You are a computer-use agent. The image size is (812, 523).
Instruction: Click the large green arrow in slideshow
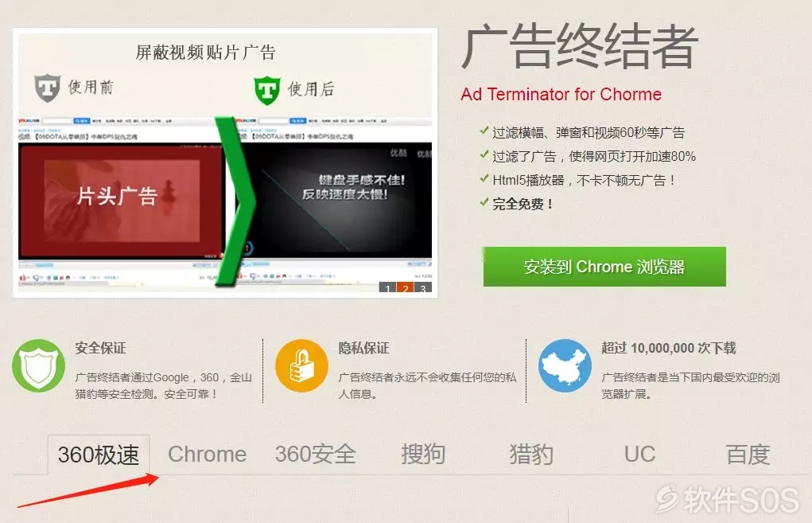235,201
